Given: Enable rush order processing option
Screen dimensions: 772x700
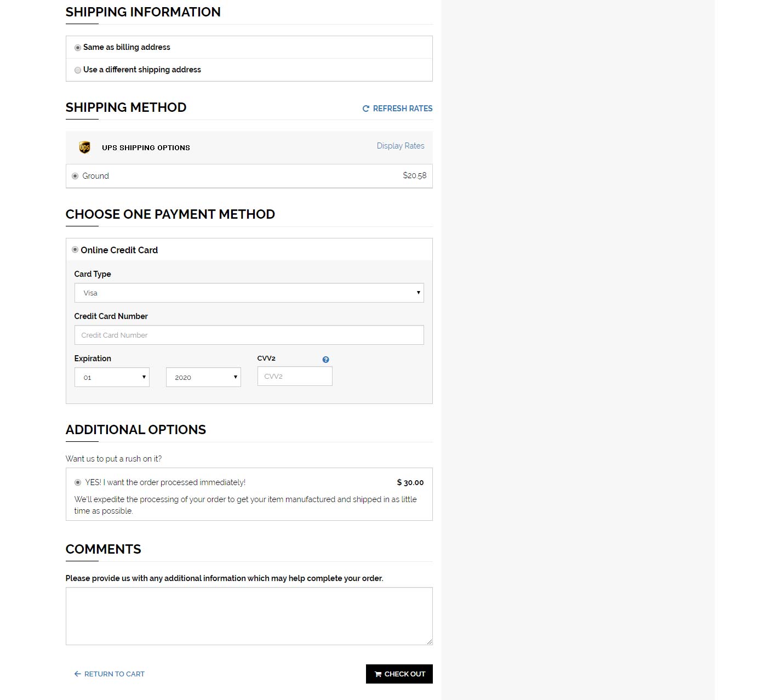Looking at the screenshot, I should 78,482.
